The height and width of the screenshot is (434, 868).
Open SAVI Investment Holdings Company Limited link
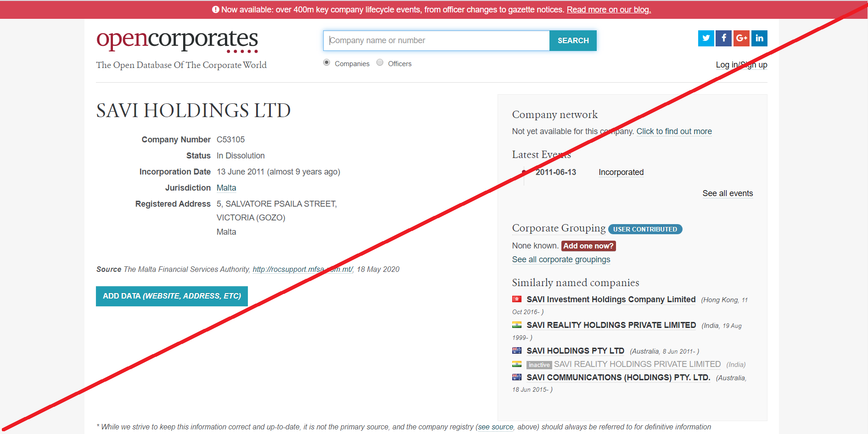[611, 299]
